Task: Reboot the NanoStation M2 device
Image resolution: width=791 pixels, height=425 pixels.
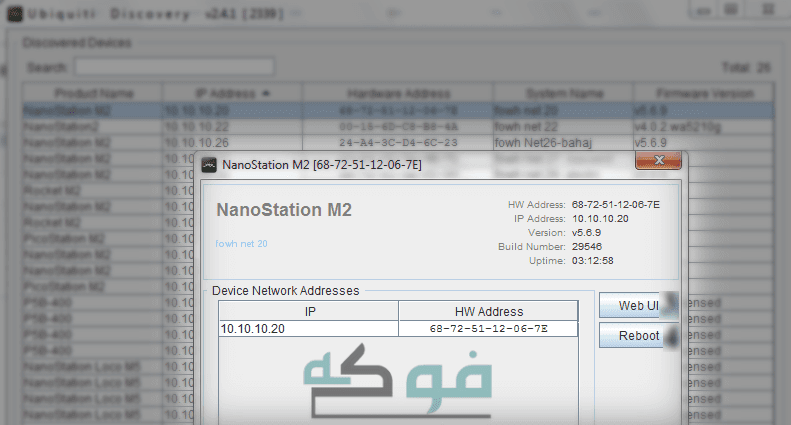Action: click(639, 336)
